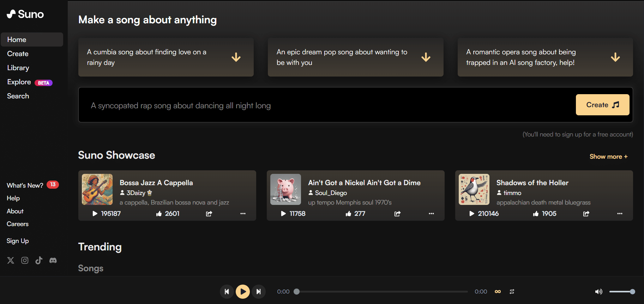Toggle infinite loop mode in player

[x=498, y=292]
